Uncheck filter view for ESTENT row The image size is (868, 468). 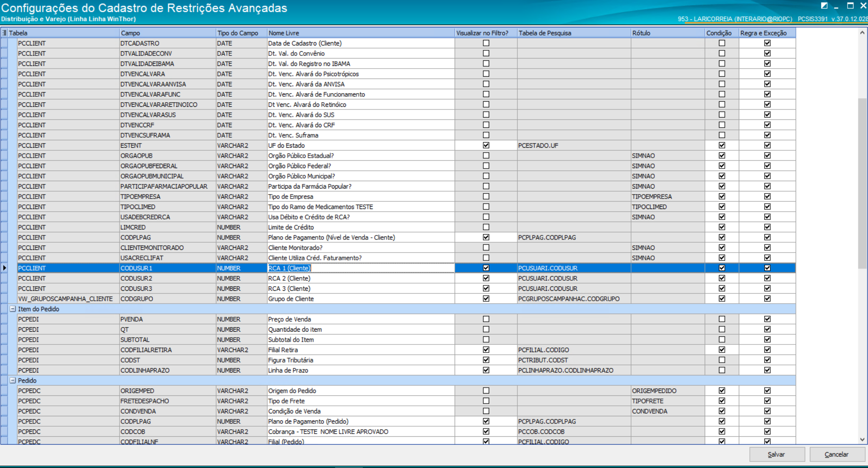[486, 145]
